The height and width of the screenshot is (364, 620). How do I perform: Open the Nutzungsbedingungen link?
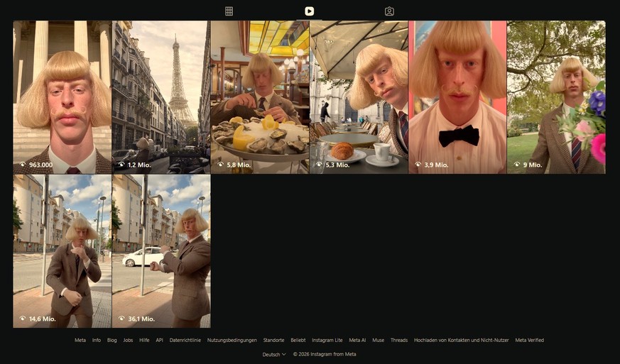click(x=232, y=340)
